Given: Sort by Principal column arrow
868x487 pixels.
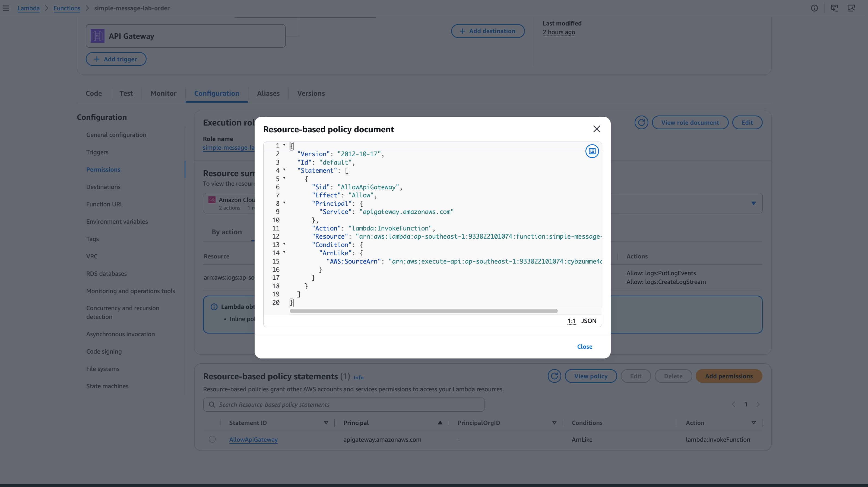Looking at the screenshot, I should [440, 423].
